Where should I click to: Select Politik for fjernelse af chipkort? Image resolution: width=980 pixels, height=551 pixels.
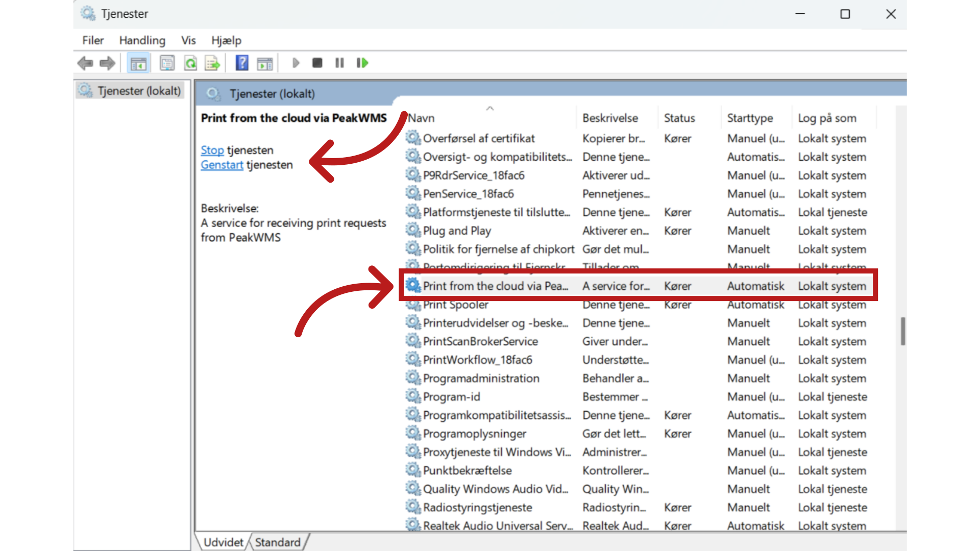tap(499, 249)
